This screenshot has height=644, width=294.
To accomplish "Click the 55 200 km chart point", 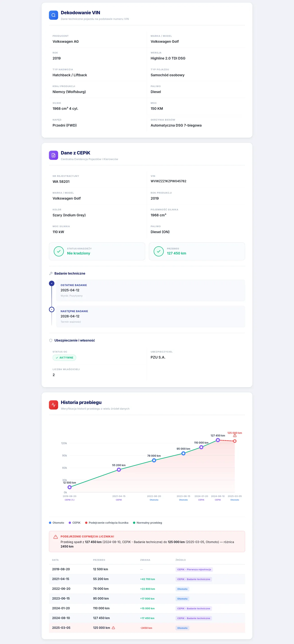I will pos(119,469).
